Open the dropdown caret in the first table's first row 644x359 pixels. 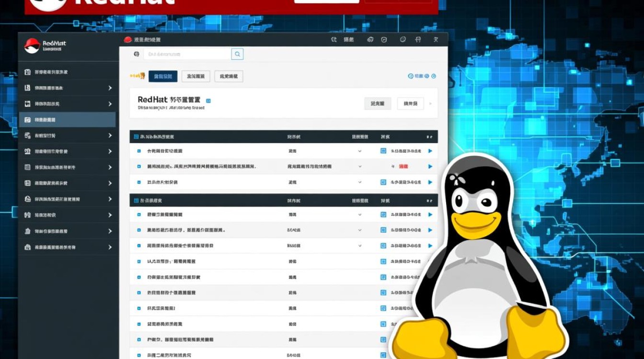[360, 151]
